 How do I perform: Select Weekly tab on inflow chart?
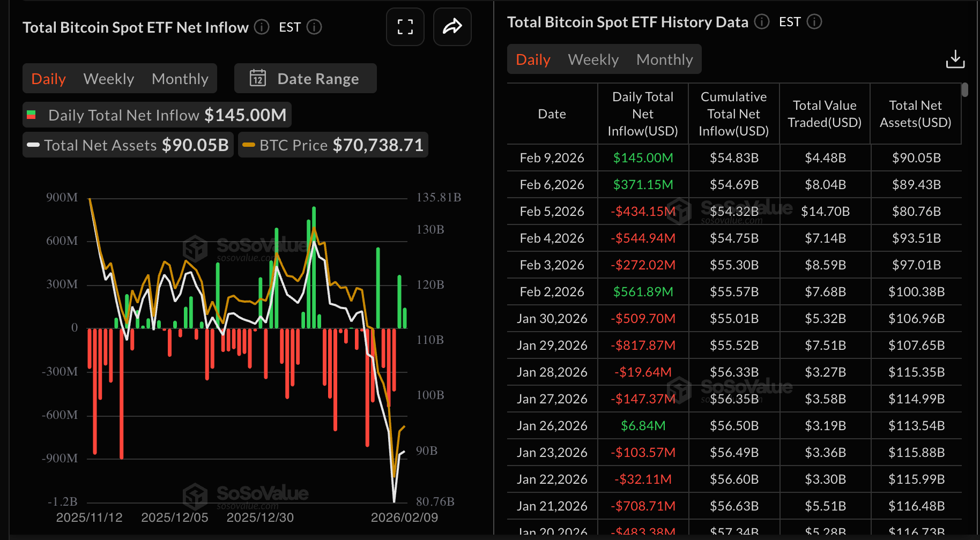point(109,78)
